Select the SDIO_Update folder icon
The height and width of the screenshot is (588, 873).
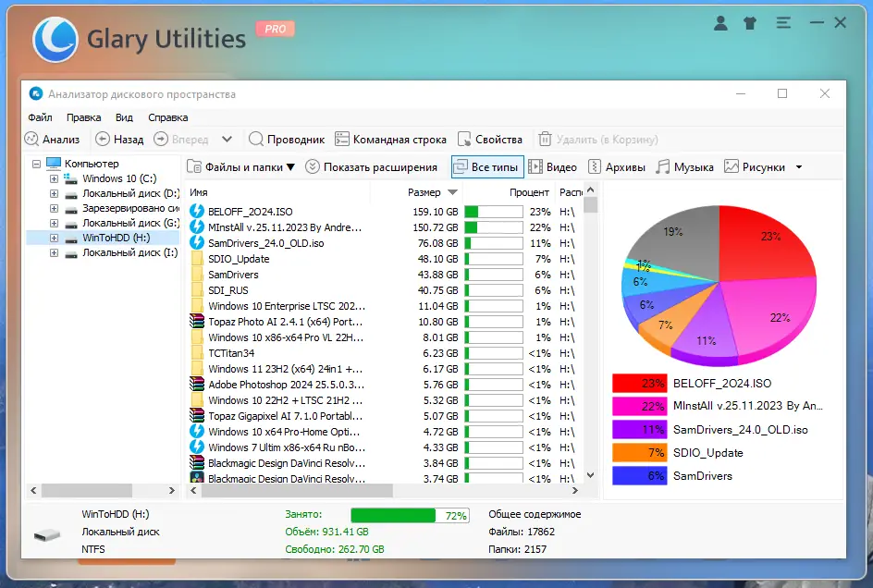click(x=197, y=258)
